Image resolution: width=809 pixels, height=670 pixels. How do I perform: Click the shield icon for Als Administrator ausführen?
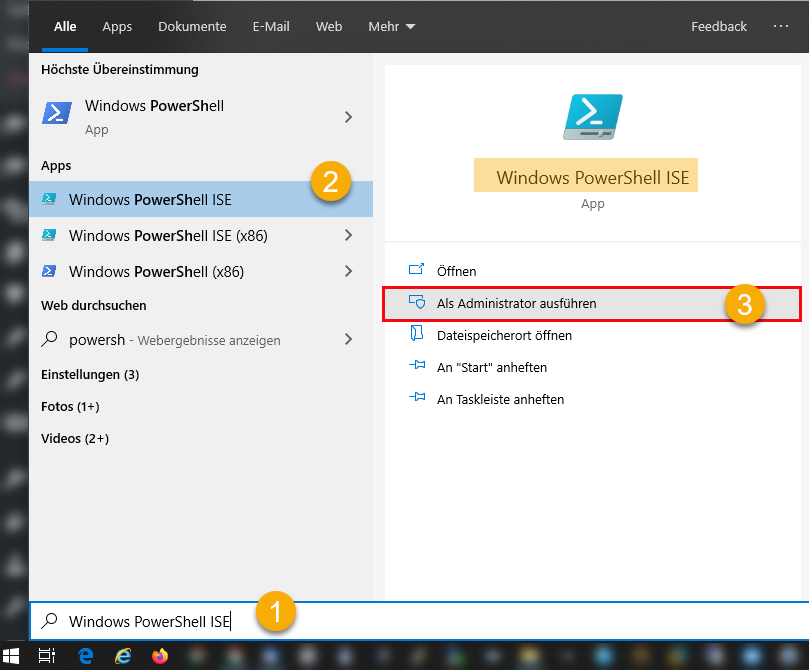pos(417,302)
